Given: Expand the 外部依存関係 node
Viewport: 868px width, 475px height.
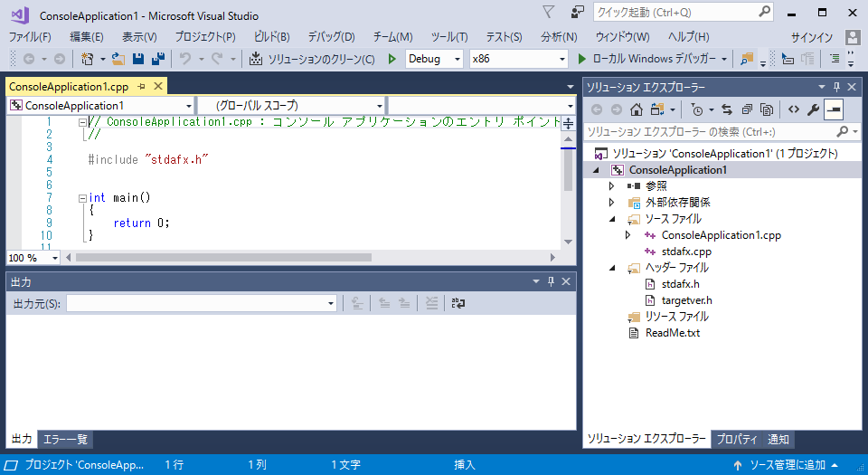Looking at the screenshot, I should [612, 202].
